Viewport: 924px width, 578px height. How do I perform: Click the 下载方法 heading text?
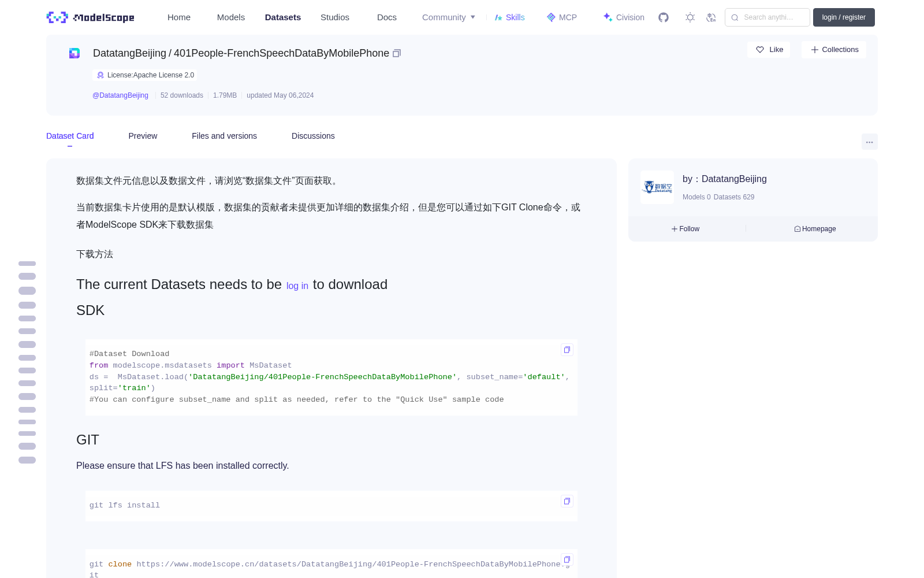(x=95, y=254)
